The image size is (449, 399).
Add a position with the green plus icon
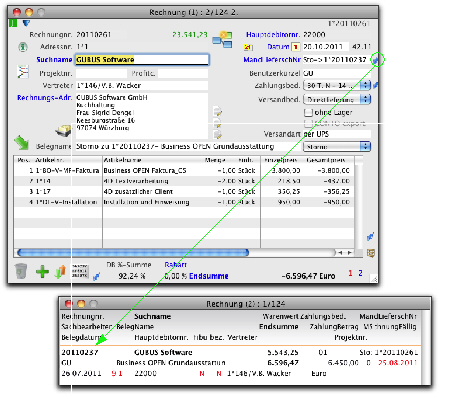coord(42,272)
